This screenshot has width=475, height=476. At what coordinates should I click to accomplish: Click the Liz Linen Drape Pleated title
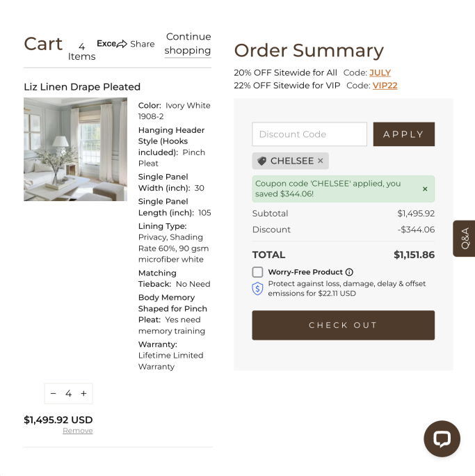point(82,87)
